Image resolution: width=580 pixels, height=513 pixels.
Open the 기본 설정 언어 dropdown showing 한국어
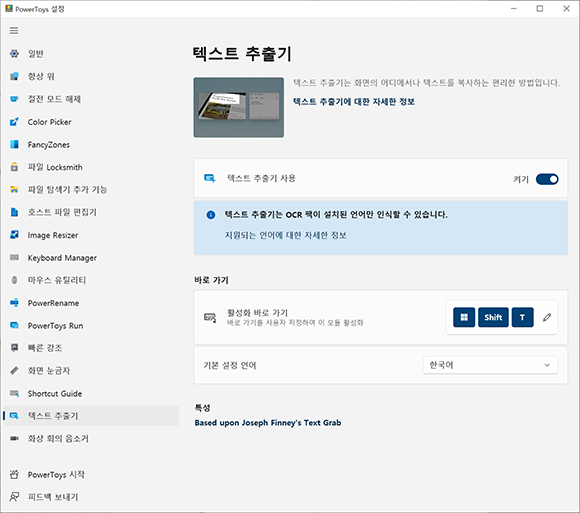490,365
